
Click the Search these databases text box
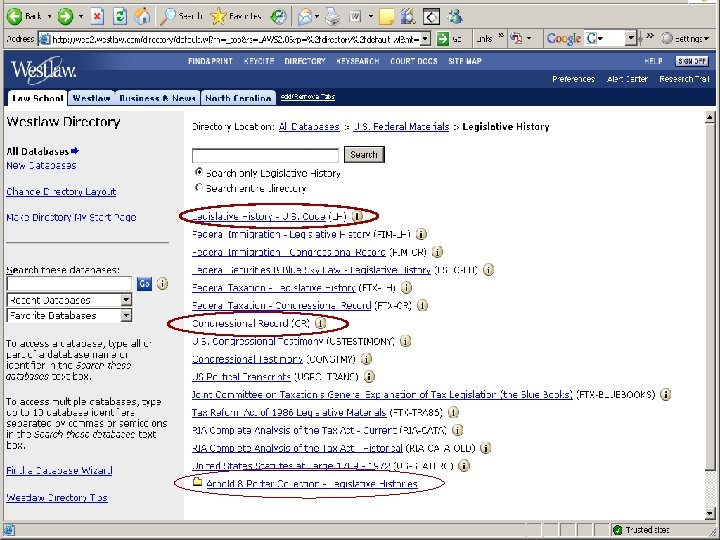pyautogui.click(x=69, y=284)
